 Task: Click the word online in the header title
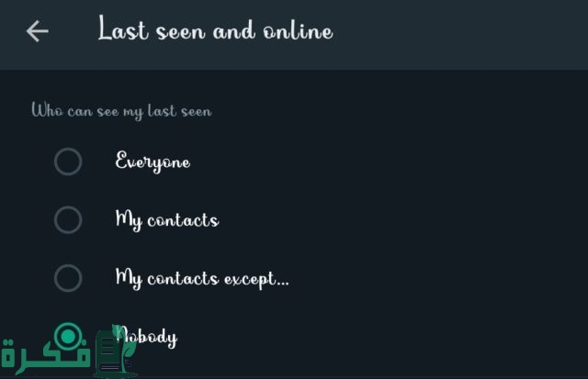pyautogui.click(x=298, y=30)
